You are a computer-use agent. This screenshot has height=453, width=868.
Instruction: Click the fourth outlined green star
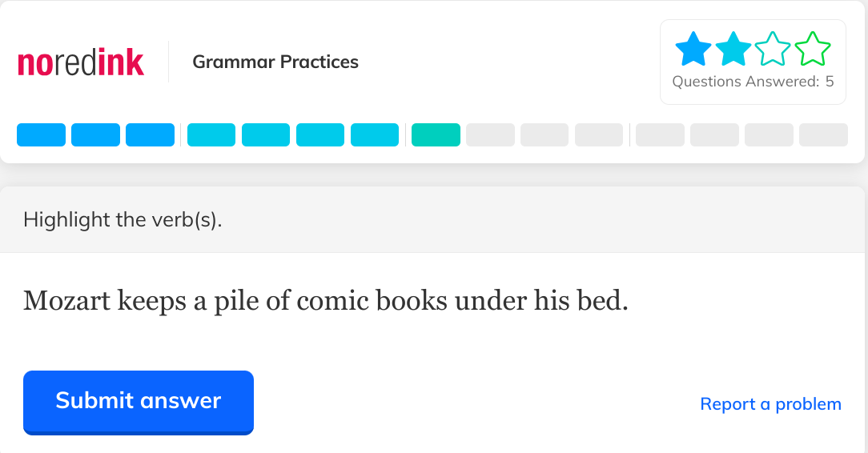point(813,50)
